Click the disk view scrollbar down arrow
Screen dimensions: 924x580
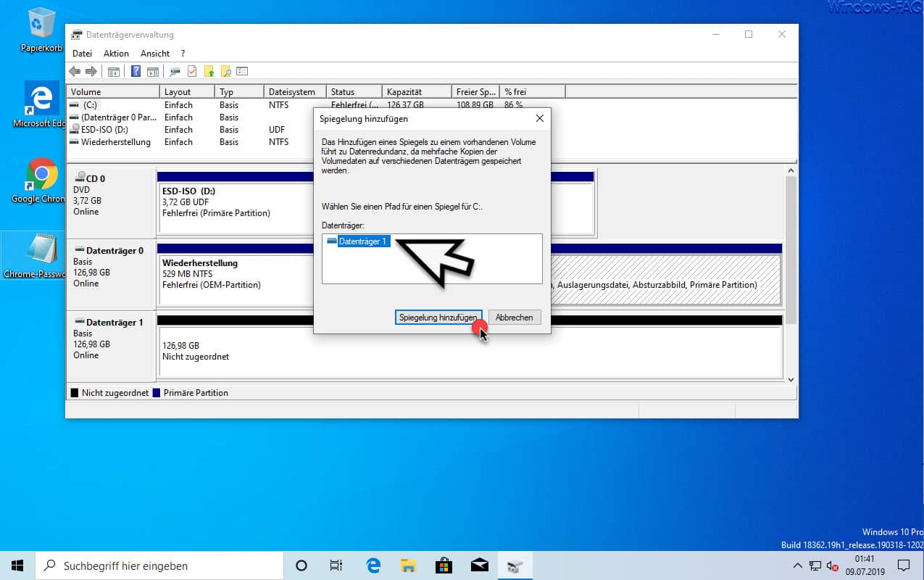(790, 378)
